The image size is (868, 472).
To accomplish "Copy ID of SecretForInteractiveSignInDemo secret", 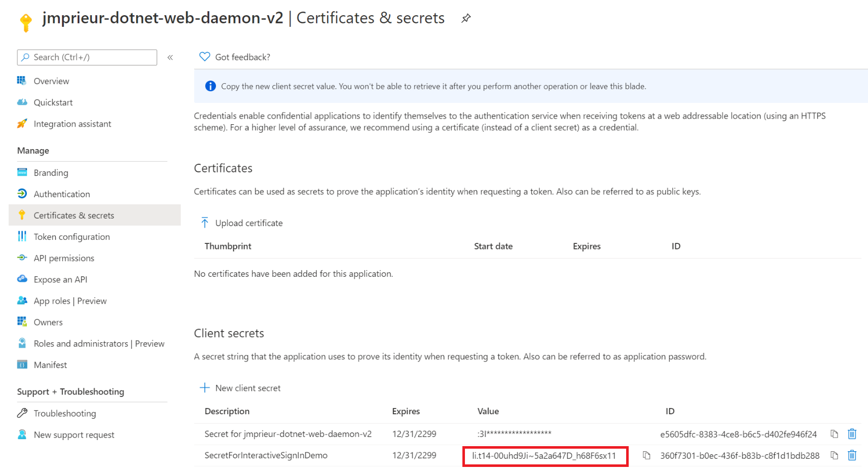I will (834, 455).
